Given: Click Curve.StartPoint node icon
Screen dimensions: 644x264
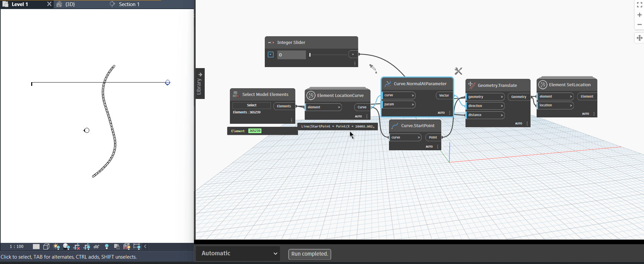Looking at the screenshot, I should pyautogui.click(x=395, y=126).
